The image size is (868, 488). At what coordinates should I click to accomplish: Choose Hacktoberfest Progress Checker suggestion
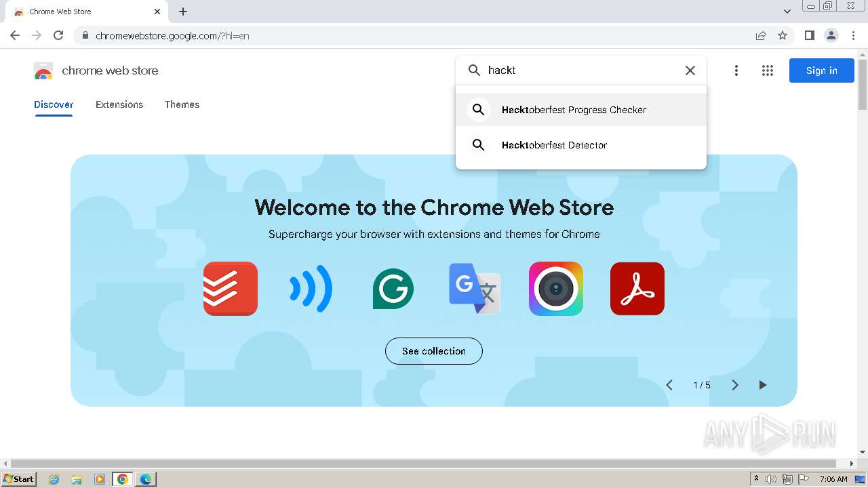pyautogui.click(x=581, y=110)
